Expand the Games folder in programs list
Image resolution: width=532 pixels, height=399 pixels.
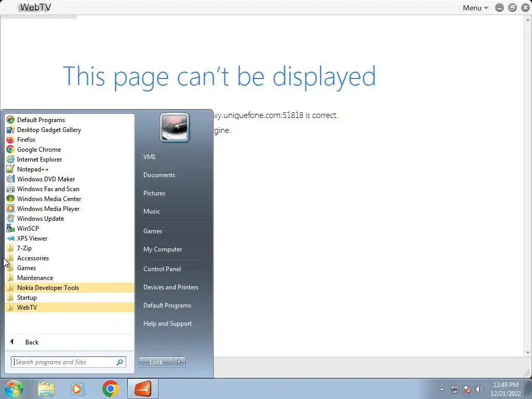tap(70, 268)
